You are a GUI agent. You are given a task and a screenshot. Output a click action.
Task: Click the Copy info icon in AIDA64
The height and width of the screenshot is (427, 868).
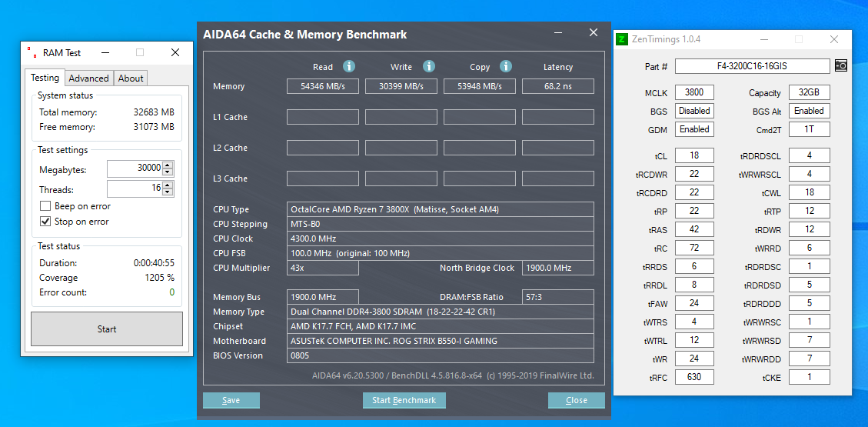tap(505, 66)
